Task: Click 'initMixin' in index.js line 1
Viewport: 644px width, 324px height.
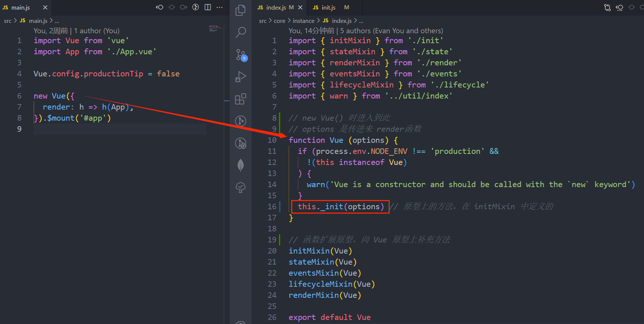Action: [x=350, y=41]
